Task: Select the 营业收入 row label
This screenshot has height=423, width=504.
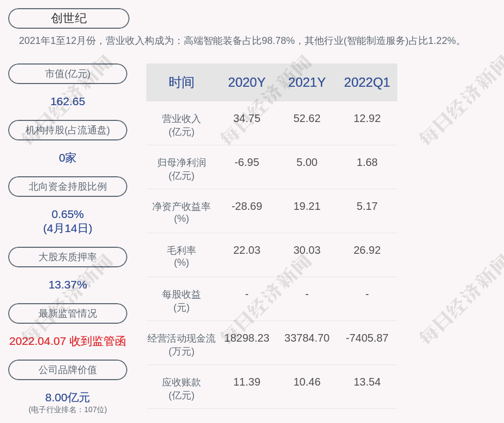Action: [x=182, y=125]
